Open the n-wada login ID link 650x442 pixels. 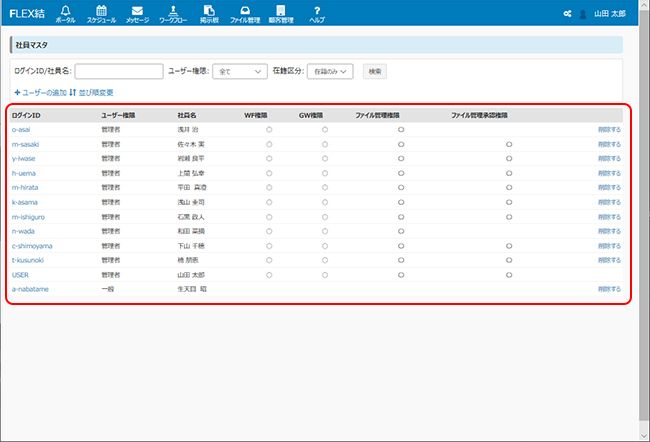(x=23, y=231)
